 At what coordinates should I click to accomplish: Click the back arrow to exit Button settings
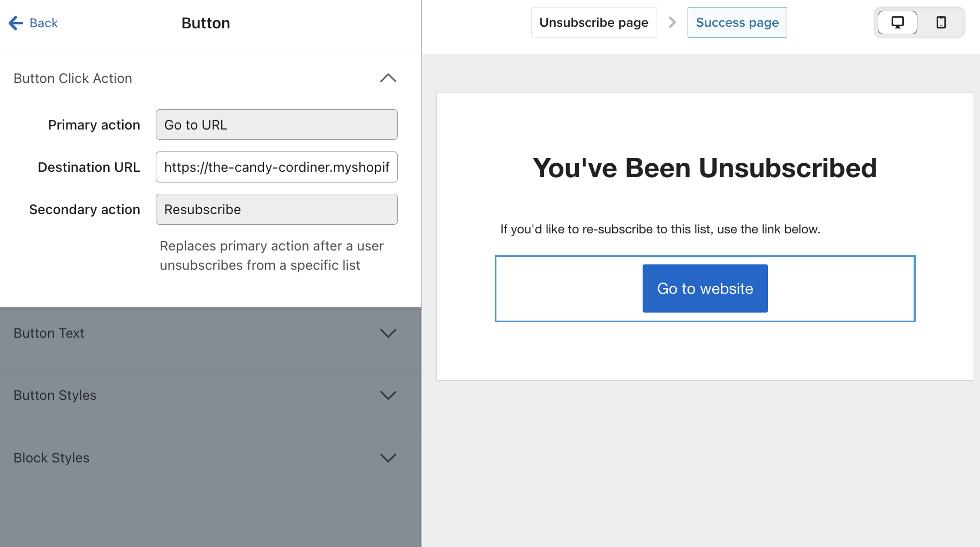coord(16,22)
